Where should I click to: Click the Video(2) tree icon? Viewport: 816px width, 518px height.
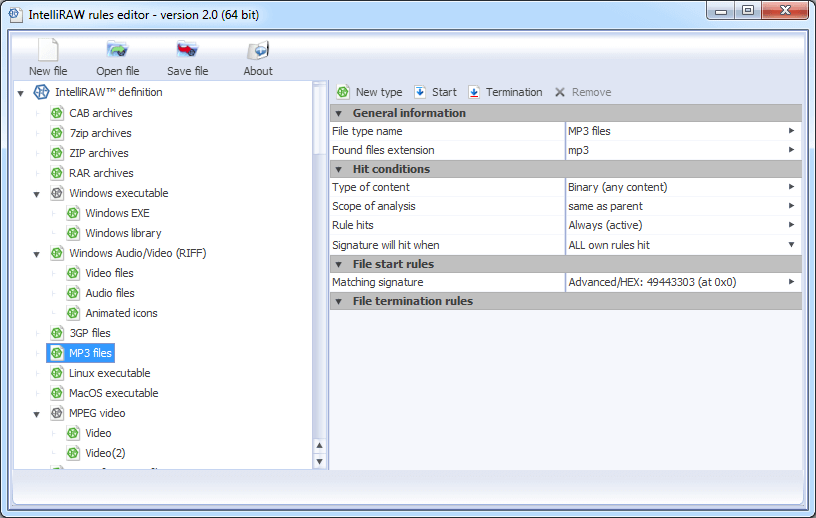click(x=73, y=453)
